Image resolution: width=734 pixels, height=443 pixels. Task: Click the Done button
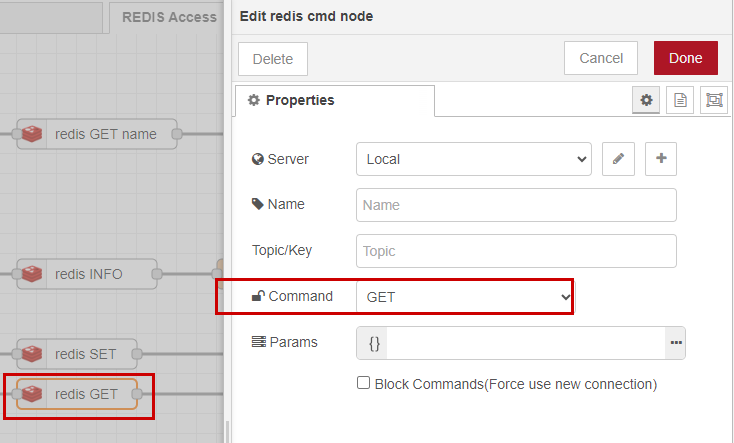(685, 58)
